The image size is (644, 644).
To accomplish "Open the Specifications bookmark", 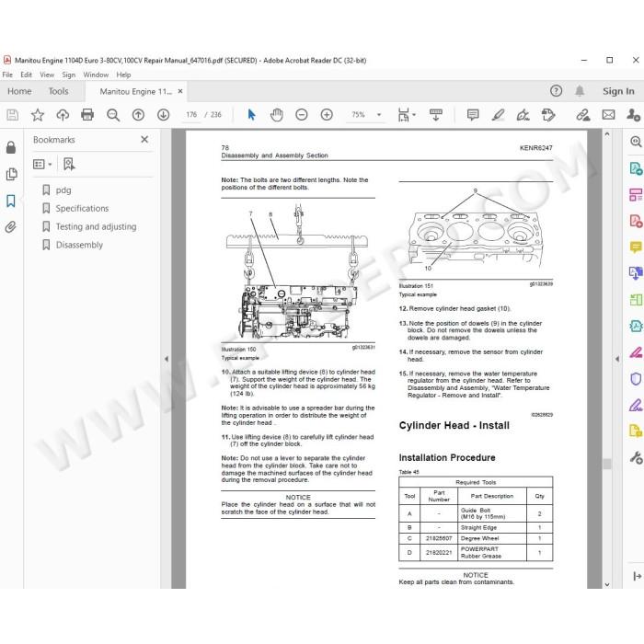I will click(x=82, y=208).
